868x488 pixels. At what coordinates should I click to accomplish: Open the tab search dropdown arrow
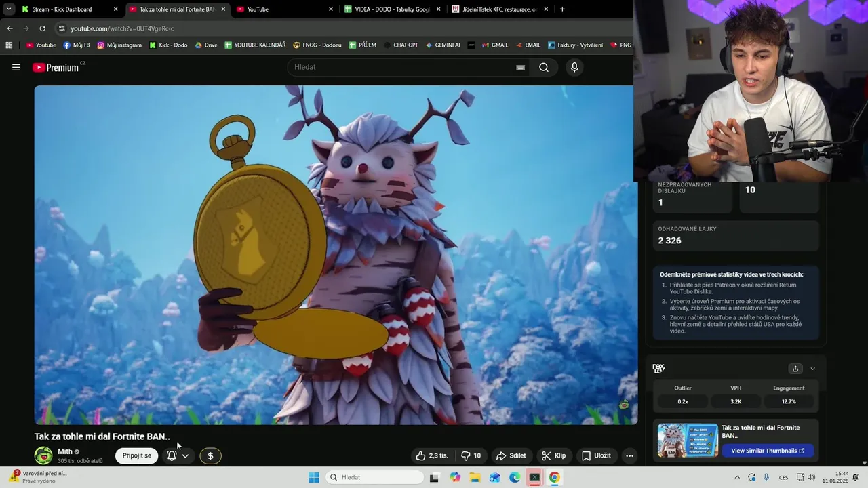(x=9, y=9)
